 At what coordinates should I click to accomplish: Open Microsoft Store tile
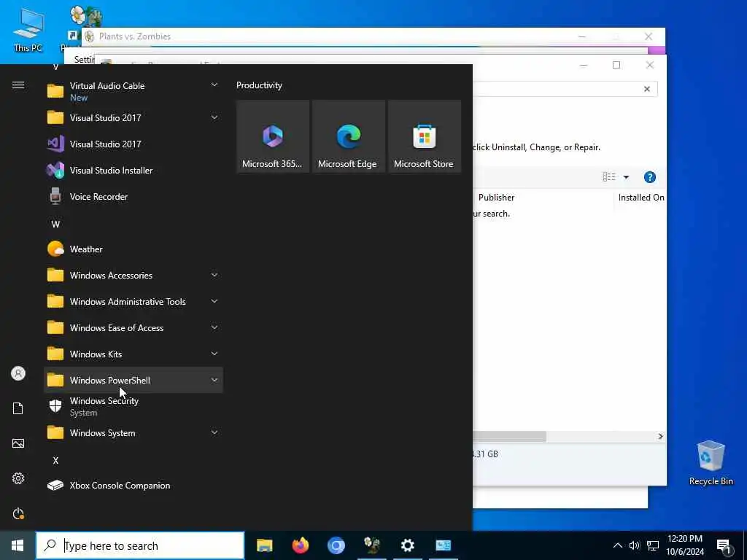pyautogui.click(x=425, y=136)
